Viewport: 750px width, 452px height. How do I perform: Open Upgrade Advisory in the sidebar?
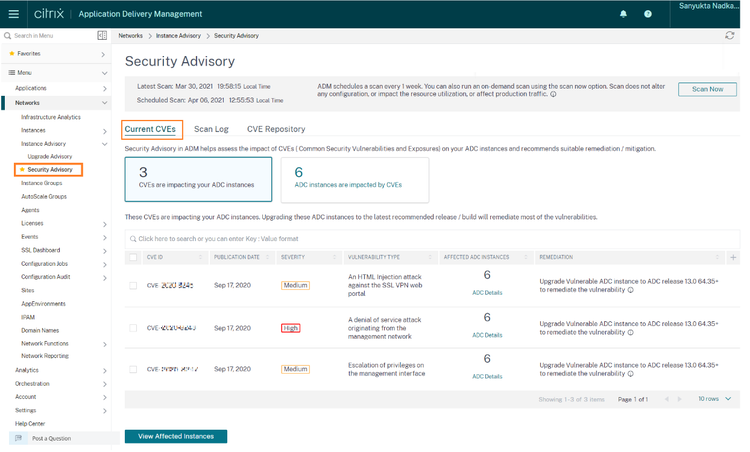coord(50,156)
